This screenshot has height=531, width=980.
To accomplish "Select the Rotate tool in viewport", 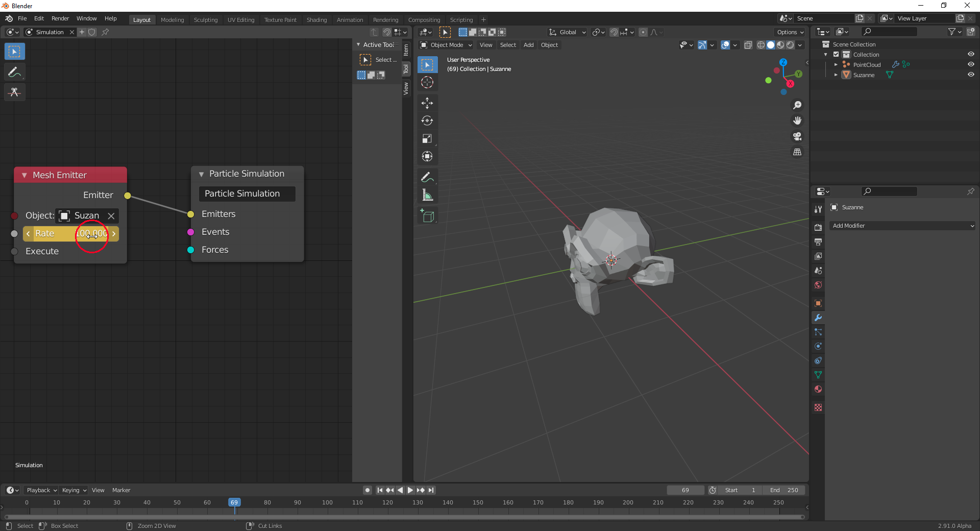I will [x=427, y=121].
